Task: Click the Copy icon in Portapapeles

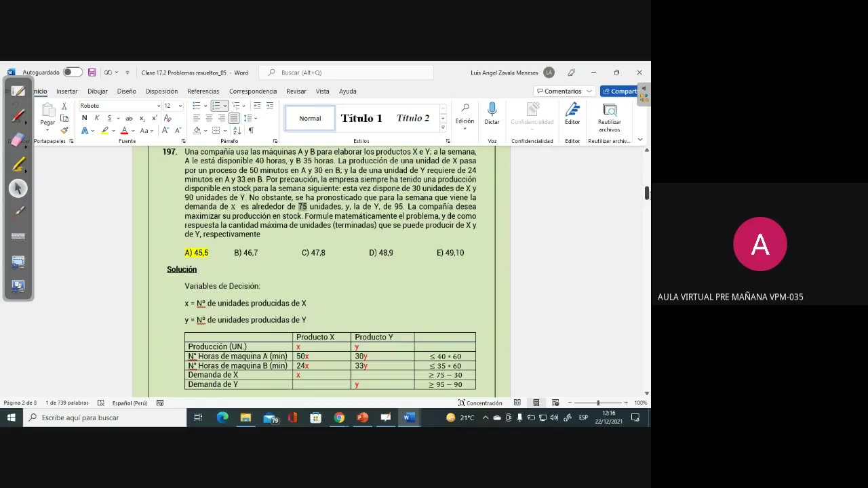Action: [x=64, y=119]
